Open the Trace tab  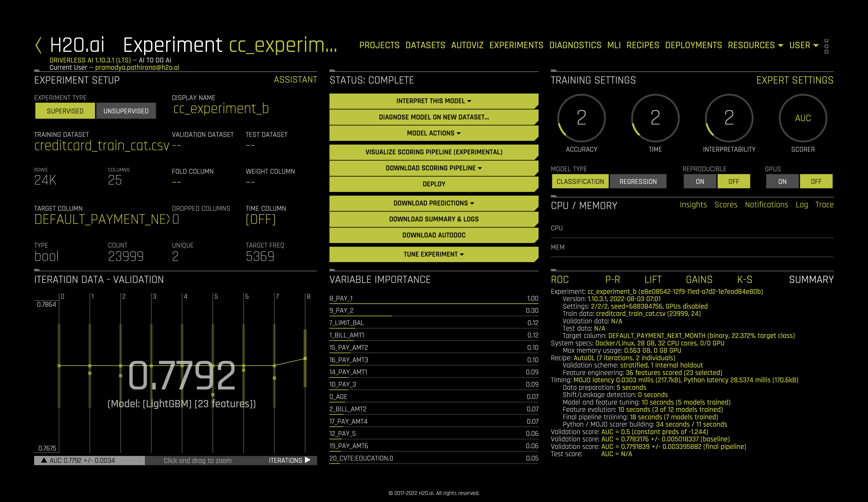coord(824,205)
